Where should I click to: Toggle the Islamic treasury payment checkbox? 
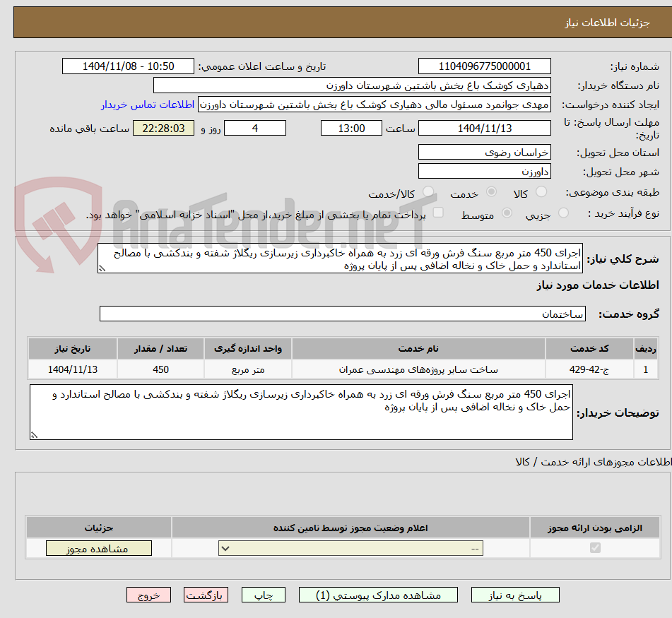click(438, 213)
